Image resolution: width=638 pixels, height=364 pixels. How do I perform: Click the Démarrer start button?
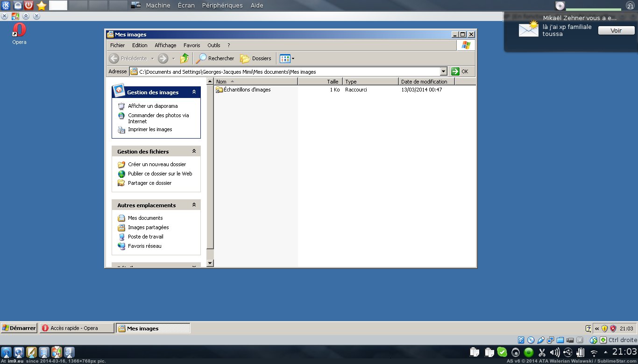click(19, 328)
